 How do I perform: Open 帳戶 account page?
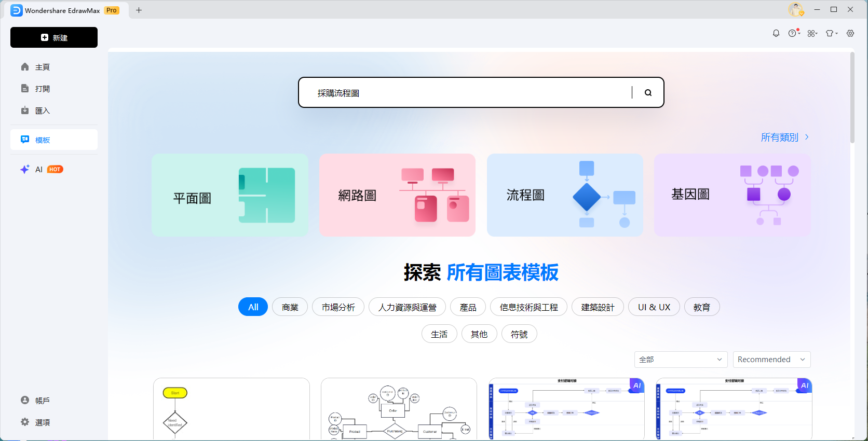[54, 401]
